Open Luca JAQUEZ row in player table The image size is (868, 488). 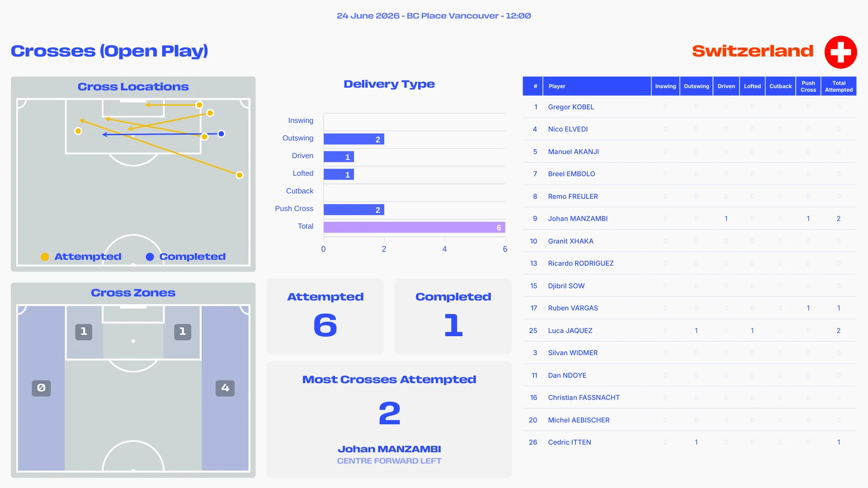coord(689,331)
